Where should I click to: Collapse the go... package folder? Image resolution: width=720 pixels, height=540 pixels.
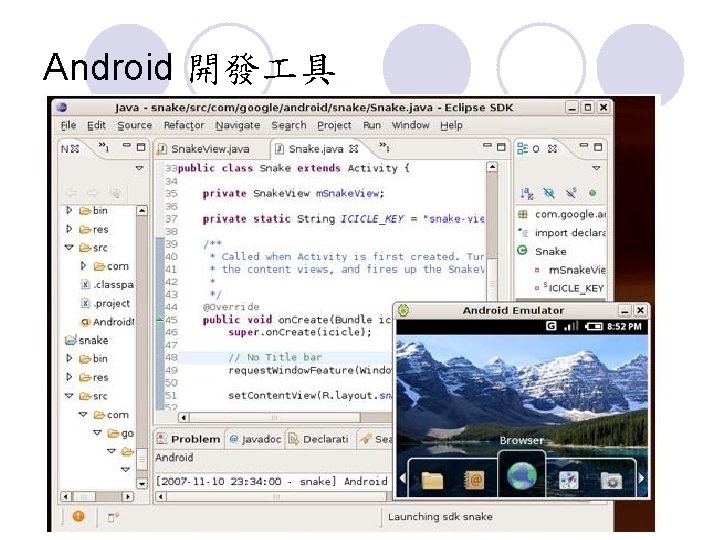click(97, 433)
